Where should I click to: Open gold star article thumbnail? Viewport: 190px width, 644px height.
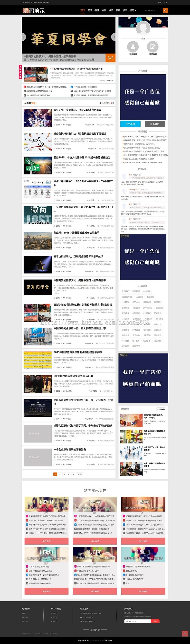pyautogui.click(x=38, y=265)
